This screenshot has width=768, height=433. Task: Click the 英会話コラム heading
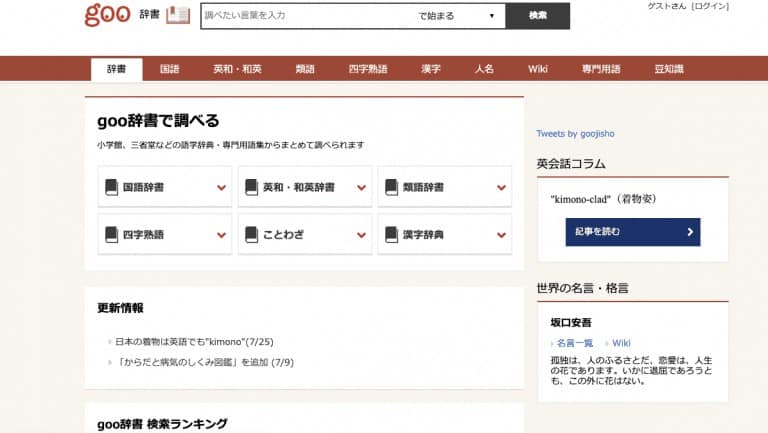point(571,164)
